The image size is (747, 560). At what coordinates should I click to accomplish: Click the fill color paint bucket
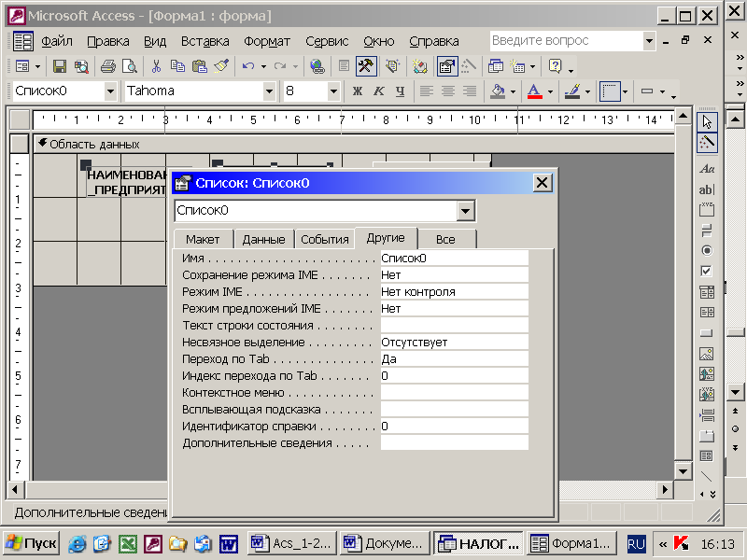click(x=498, y=91)
